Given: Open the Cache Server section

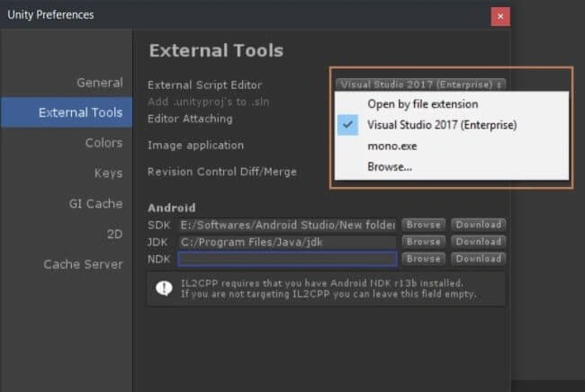Looking at the screenshot, I should (83, 264).
